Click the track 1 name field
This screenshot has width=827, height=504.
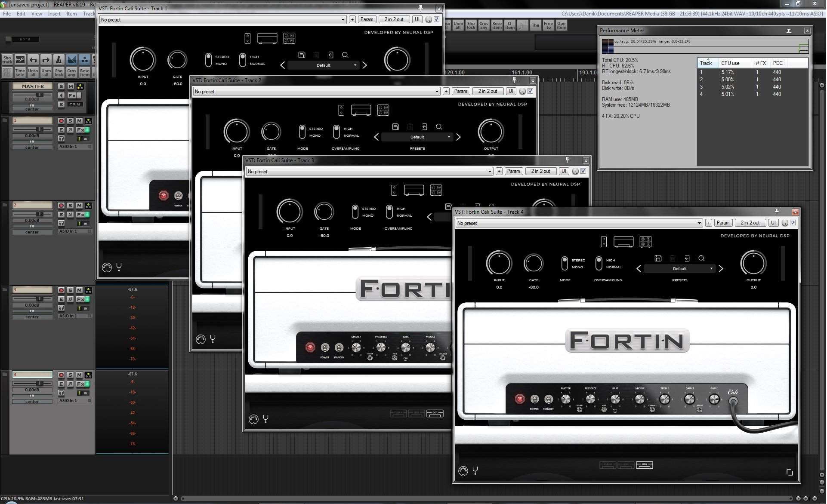point(32,120)
